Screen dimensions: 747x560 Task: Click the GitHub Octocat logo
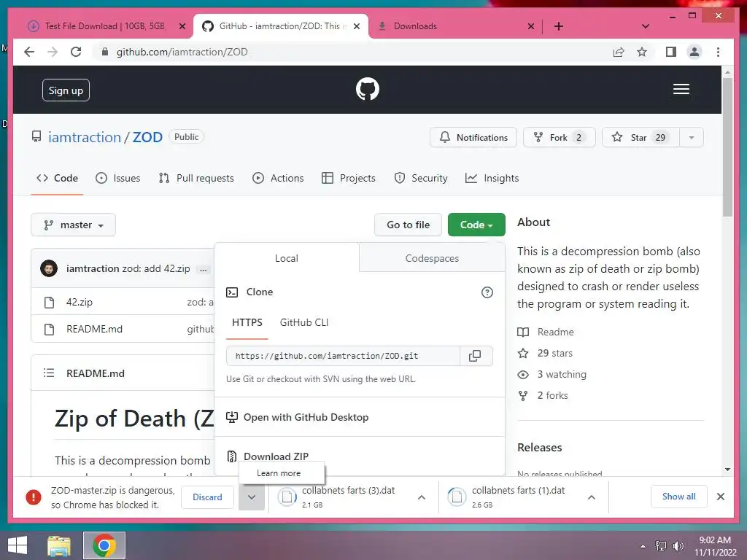coord(368,89)
